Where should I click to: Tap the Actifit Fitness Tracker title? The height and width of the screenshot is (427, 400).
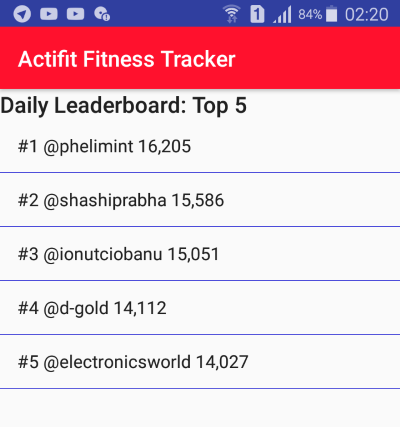127,59
